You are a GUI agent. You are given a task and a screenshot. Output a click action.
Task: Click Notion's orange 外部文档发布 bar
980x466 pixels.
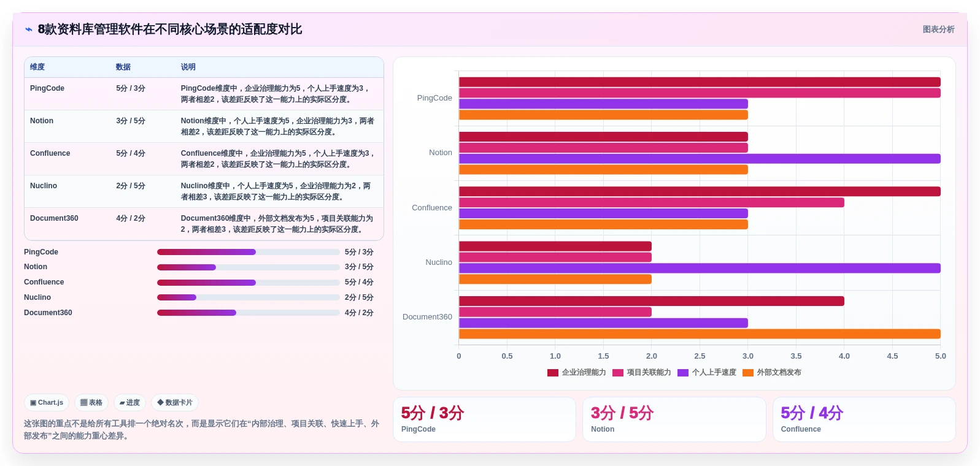[603, 170]
